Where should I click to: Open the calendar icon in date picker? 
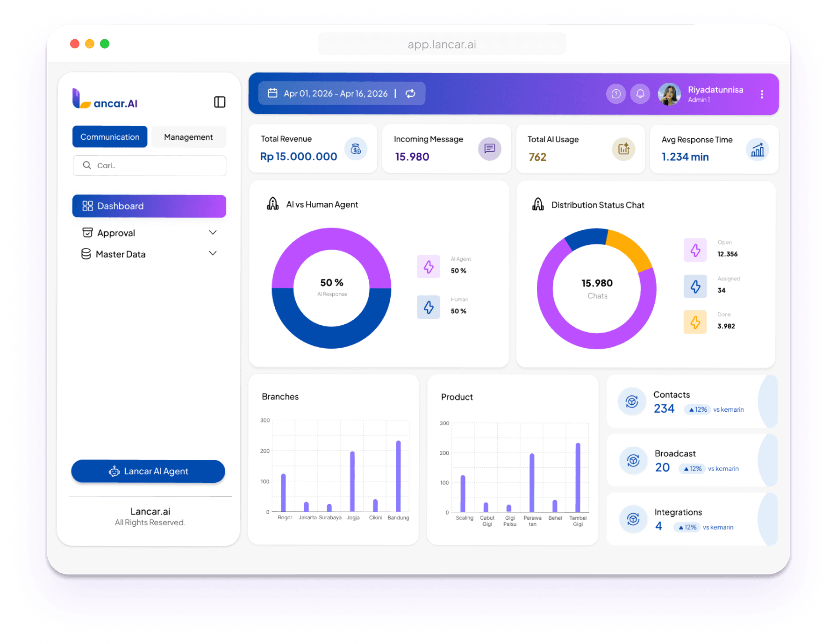click(272, 93)
